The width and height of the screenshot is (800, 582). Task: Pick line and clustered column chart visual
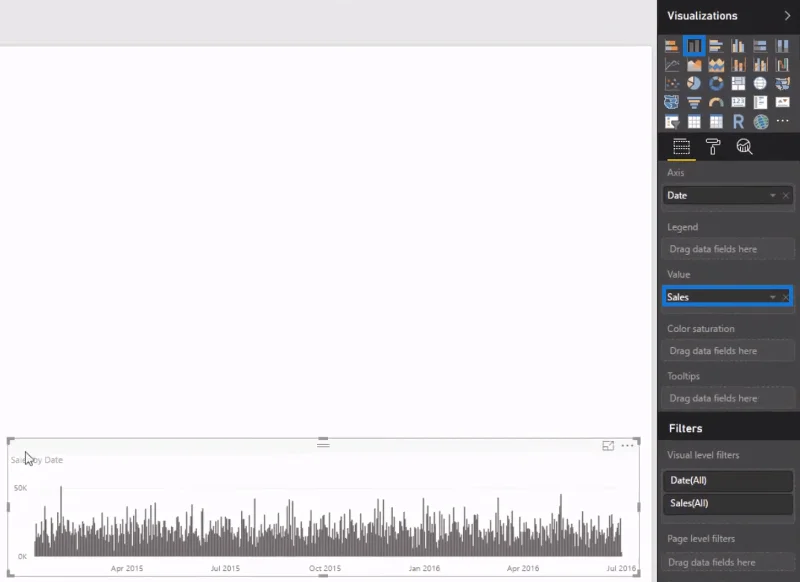[760, 65]
